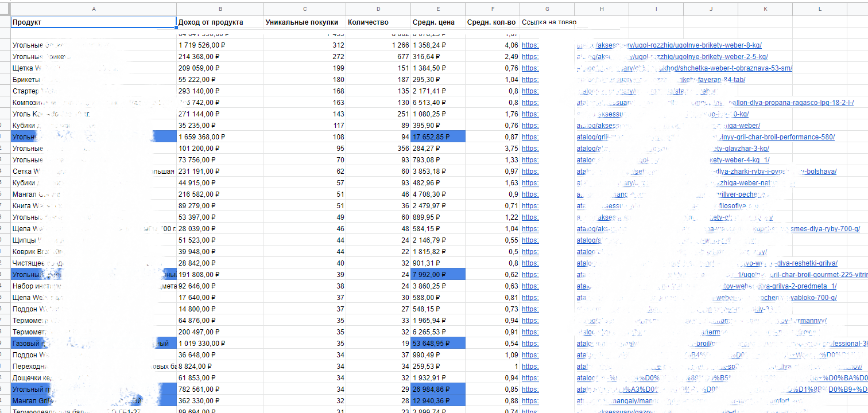Select highlighted price cell 7 992,00 ₽
This screenshot has width=868, height=413.
pos(438,275)
